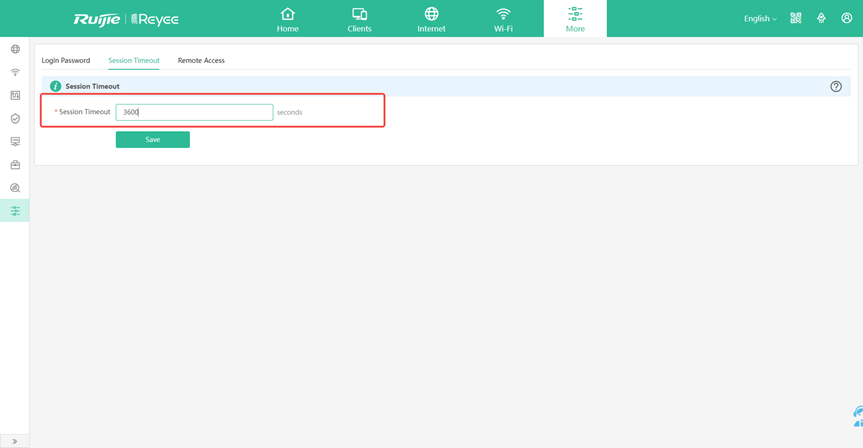The height and width of the screenshot is (448, 863).
Task: Click the green info icon beside Session Timeout
Action: (x=56, y=86)
